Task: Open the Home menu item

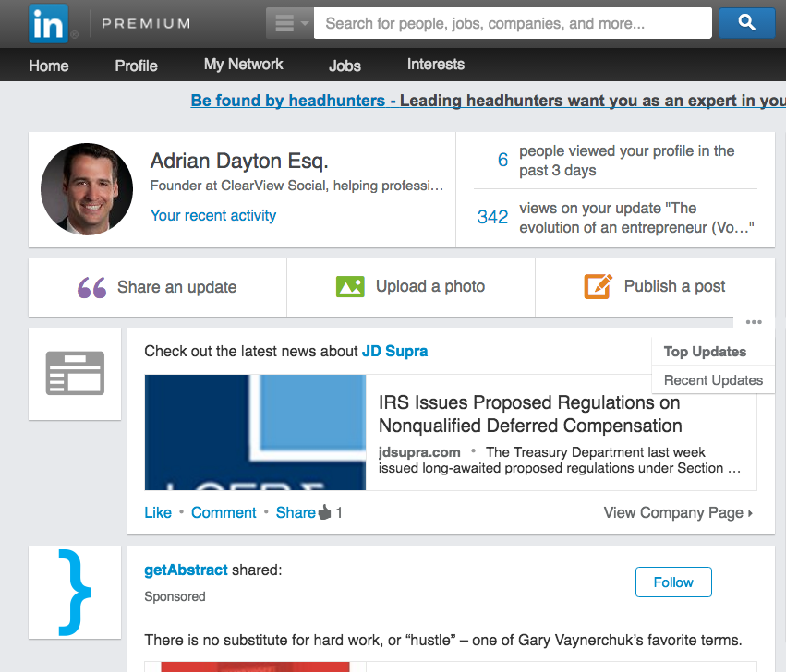Action: [49, 66]
